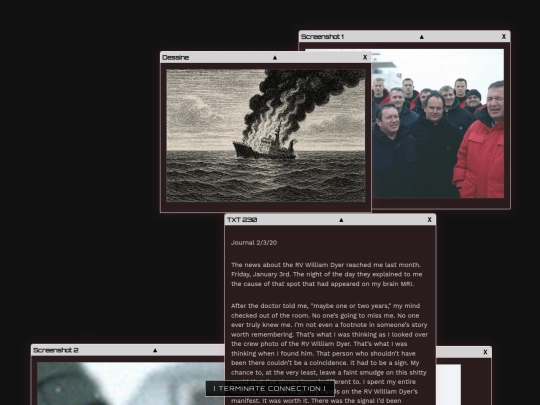Select the Screenshot 2 title text
Screen dimensions: 540x405
(55, 350)
